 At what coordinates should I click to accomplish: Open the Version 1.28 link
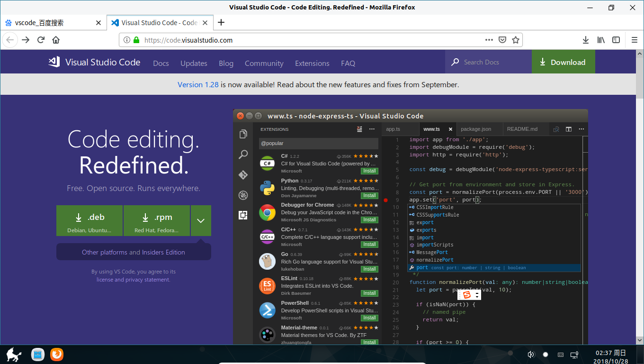pyautogui.click(x=198, y=84)
